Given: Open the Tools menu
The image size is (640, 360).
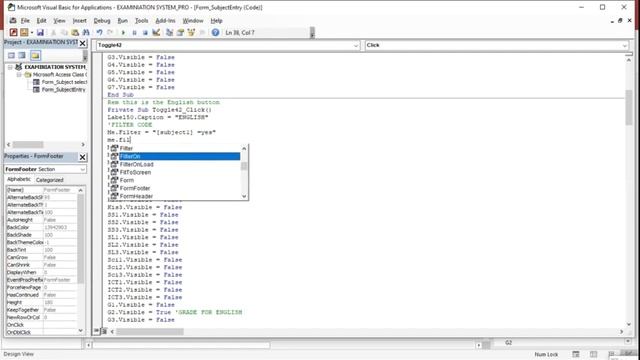Looking at the screenshot, I should (x=141, y=20).
